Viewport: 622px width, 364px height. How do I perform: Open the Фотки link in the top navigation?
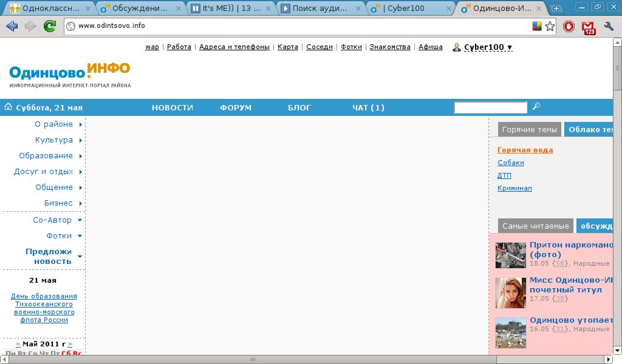(x=351, y=47)
